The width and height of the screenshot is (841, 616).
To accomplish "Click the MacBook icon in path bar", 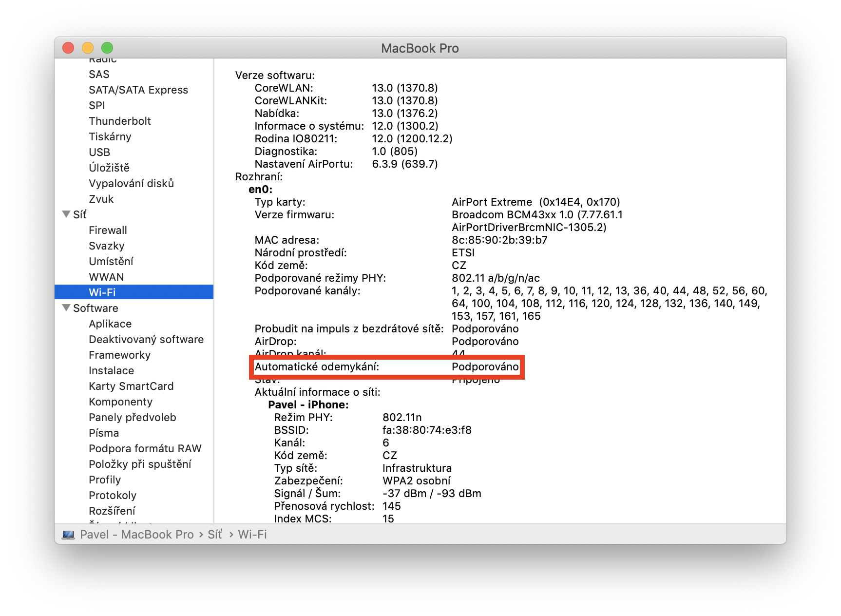I will (68, 535).
